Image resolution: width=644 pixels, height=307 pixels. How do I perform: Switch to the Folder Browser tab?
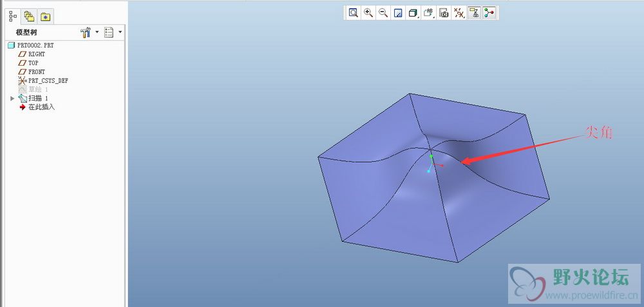[29, 17]
